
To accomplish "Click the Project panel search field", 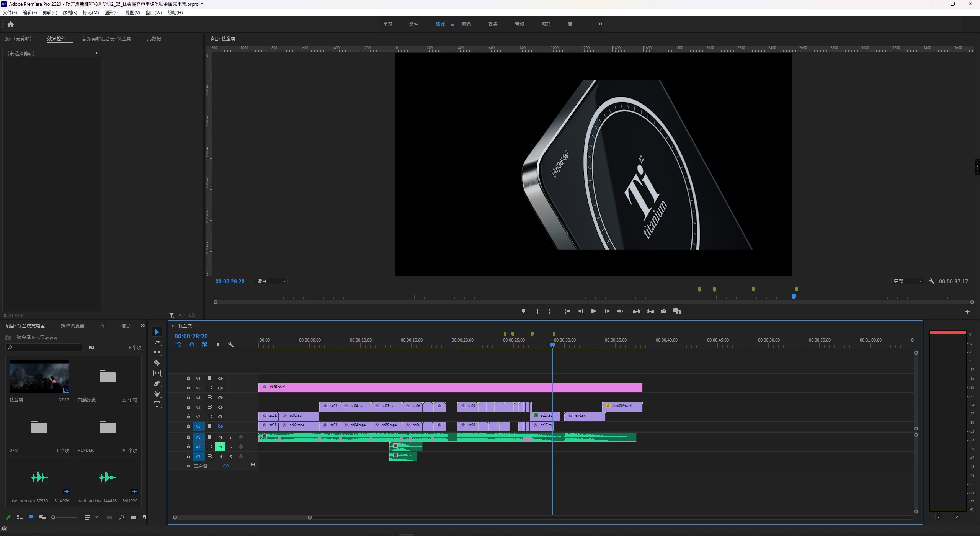I will click(x=44, y=347).
